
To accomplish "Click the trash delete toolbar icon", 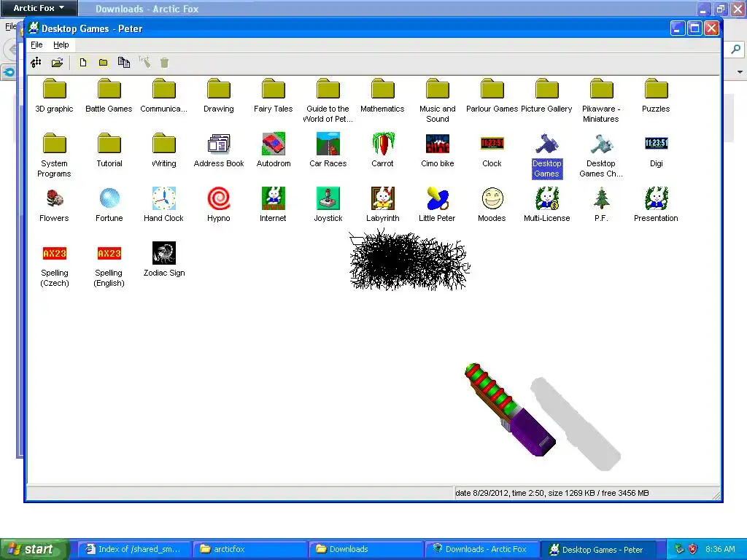I will pos(164,63).
